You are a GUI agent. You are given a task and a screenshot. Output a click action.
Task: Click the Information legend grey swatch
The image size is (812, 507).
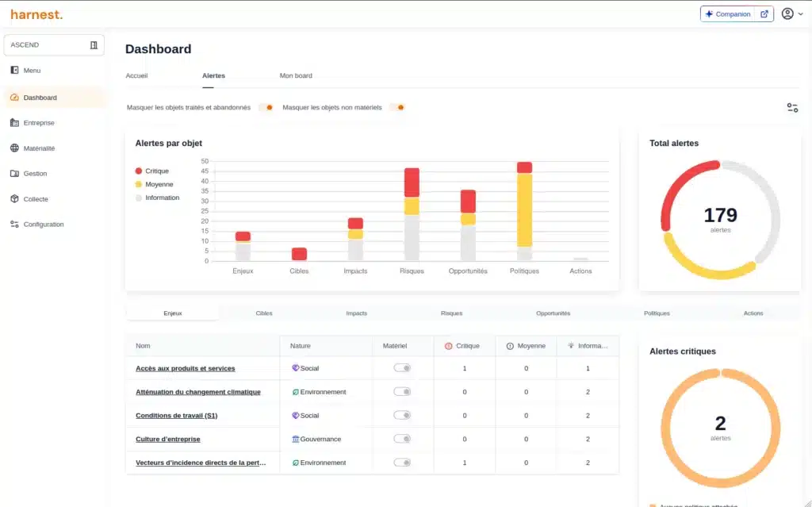click(138, 198)
